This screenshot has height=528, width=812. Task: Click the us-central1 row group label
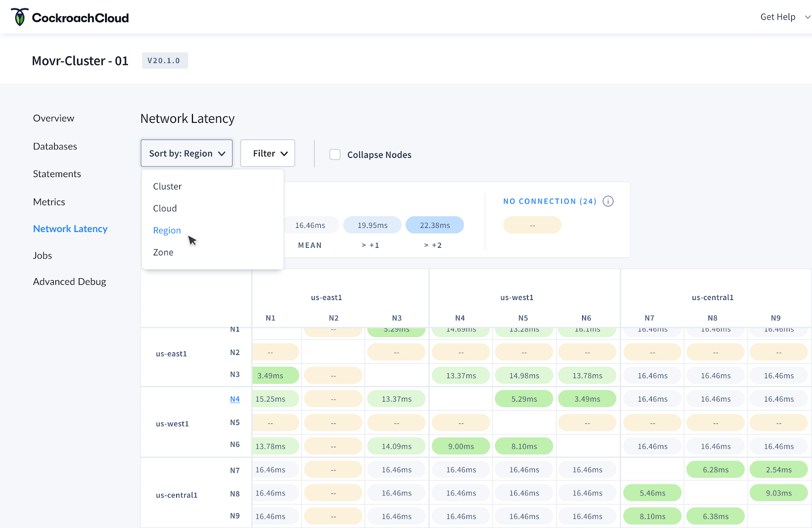(x=177, y=495)
